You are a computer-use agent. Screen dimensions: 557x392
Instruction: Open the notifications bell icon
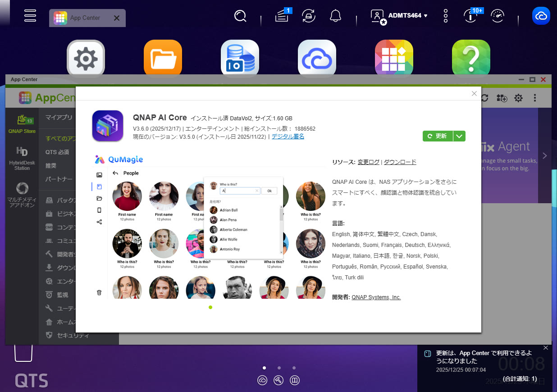click(x=335, y=16)
